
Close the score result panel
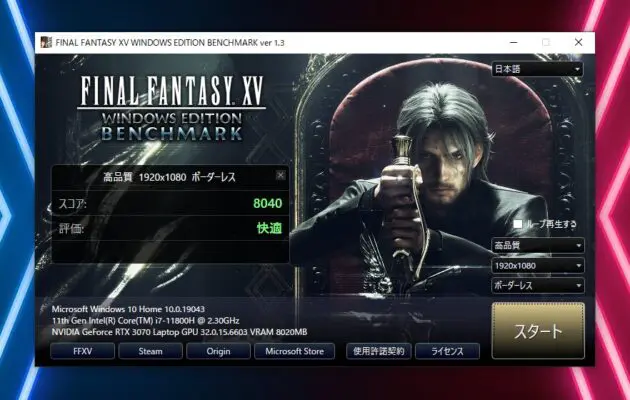(x=280, y=175)
